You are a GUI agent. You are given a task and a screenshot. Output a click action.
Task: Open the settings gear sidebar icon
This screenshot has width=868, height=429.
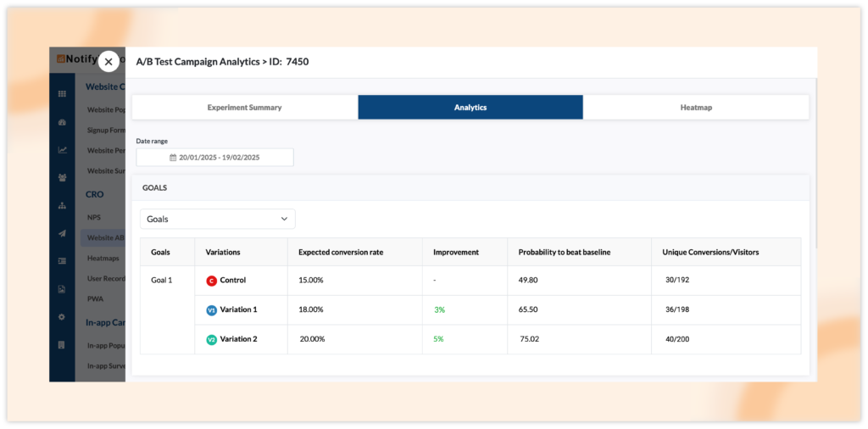[62, 317]
